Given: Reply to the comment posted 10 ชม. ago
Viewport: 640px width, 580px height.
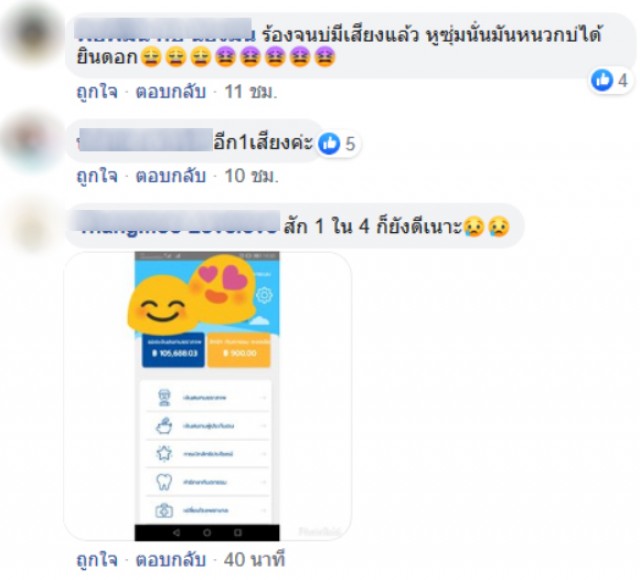Looking at the screenshot, I should point(171,176).
